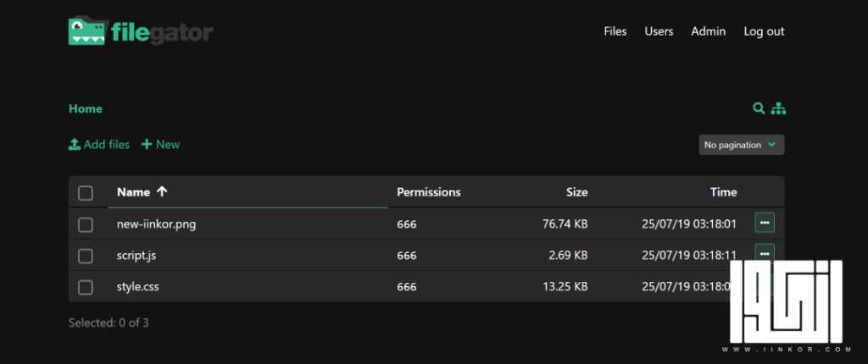Tick the select-all checkbox in the header
Viewport: 868px width, 364px height.
tap(86, 193)
